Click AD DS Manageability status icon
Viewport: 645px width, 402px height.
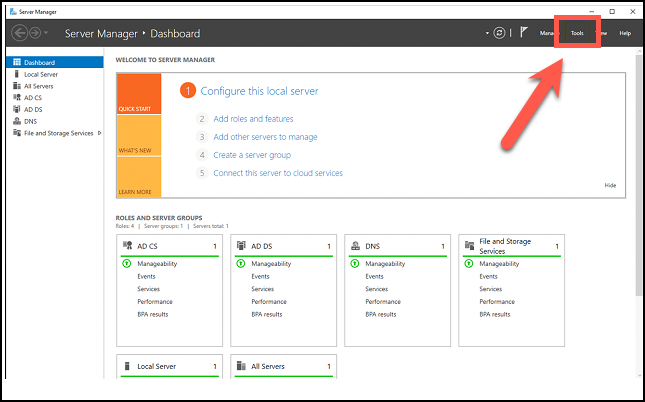point(241,263)
